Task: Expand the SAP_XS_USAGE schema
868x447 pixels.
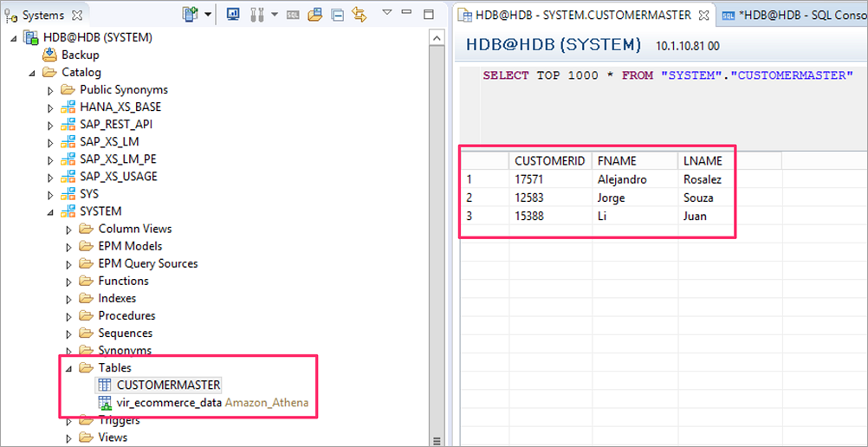Action: pyautogui.click(x=50, y=178)
